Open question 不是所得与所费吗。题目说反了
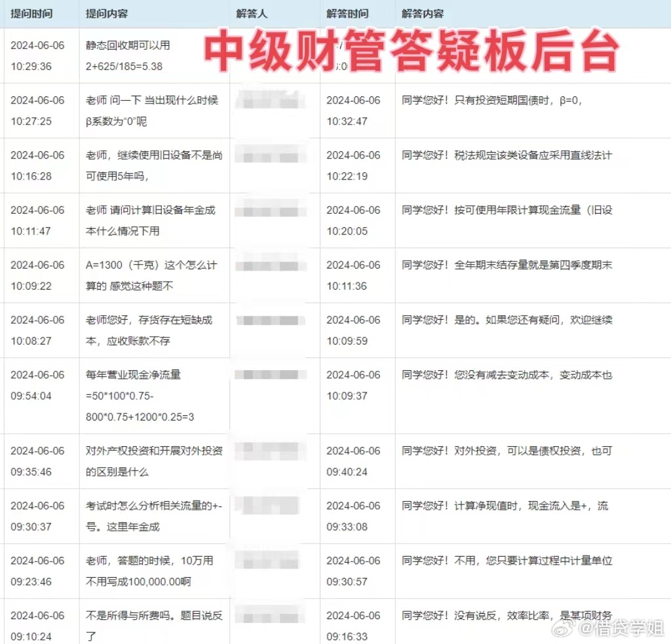 [154, 626]
